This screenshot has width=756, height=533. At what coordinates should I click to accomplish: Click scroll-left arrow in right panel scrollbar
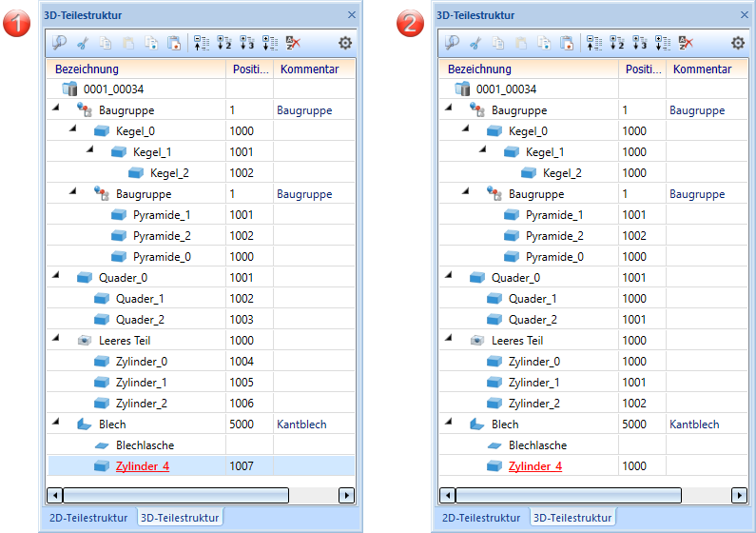[448, 495]
